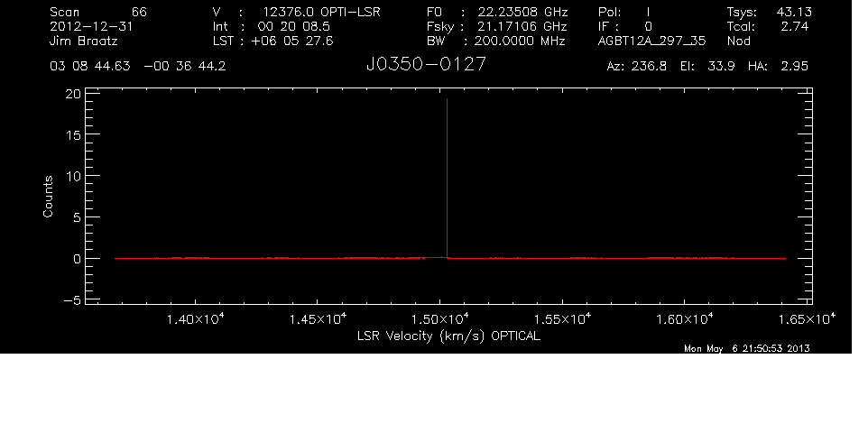Image resolution: width=868 pixels, height=442 pixels.
Task: Click the hour angle HA: 2.95
Action: click(x=779, y=67)
